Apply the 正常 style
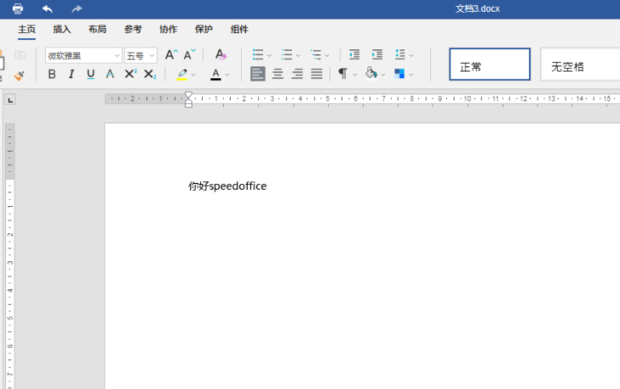 pyautogui.click(x=490, y=64)
